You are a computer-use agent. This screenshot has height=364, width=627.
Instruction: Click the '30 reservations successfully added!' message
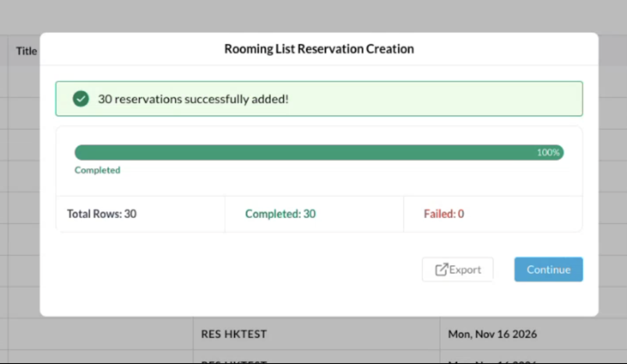click(193, 99)
